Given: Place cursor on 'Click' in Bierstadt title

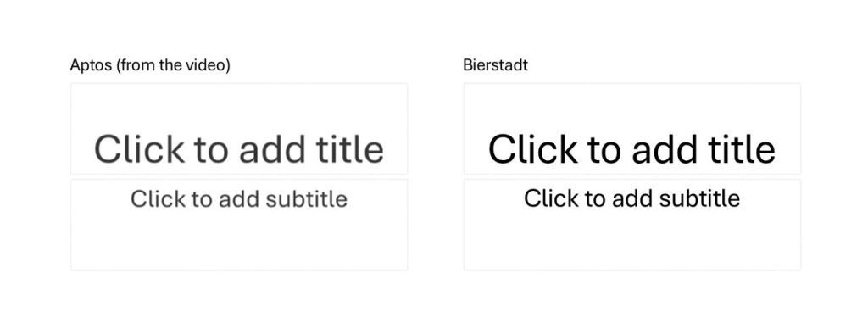Looking at the screenshot, I should 532,149.
